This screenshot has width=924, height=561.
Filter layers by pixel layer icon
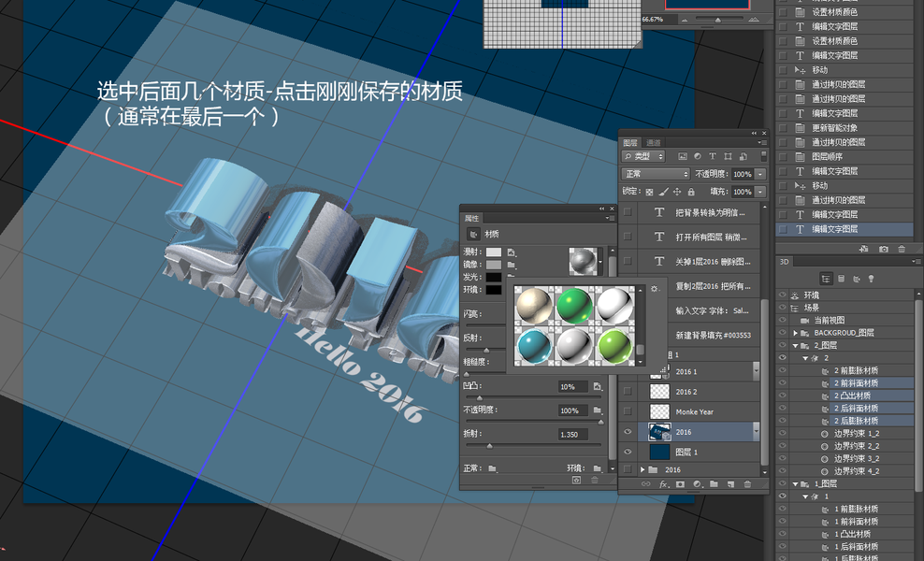[x=683, y=156]
